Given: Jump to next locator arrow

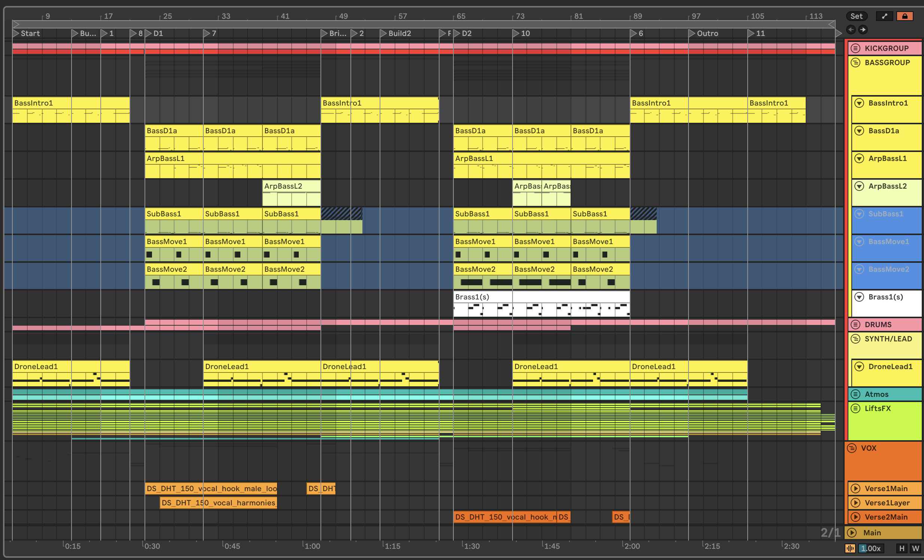Looking at the screenshot, I should pos(863,30).
